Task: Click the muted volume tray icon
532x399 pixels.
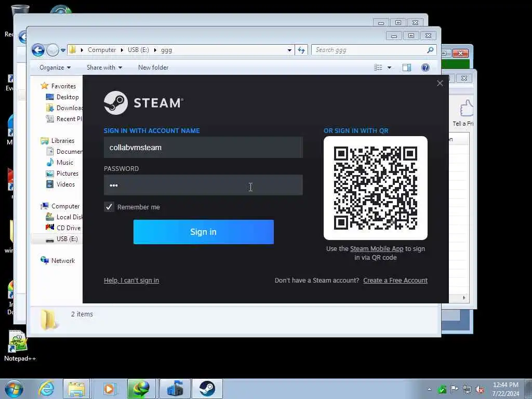Action: [480, 389]
